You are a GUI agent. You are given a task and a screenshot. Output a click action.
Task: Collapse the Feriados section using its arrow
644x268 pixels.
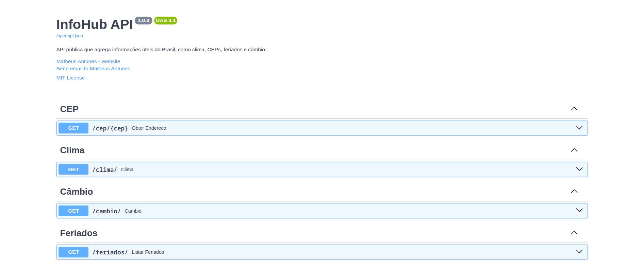point(574,233)
